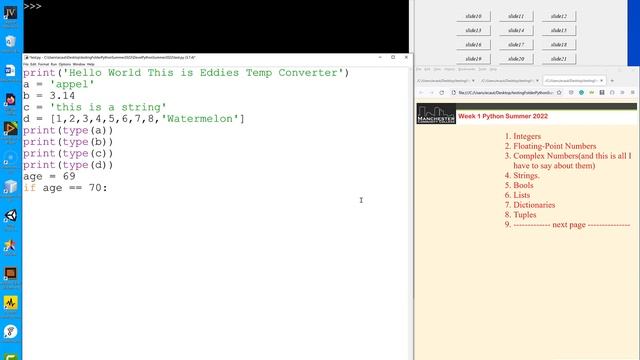Click the slide10 button
The image size is (640, 360).
(x=473, y=16)
